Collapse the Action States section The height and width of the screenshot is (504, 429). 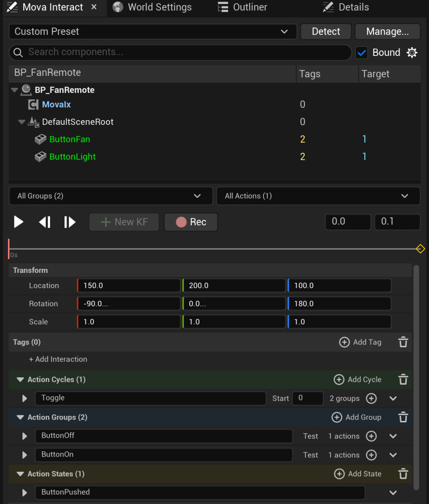click(20, 474)
